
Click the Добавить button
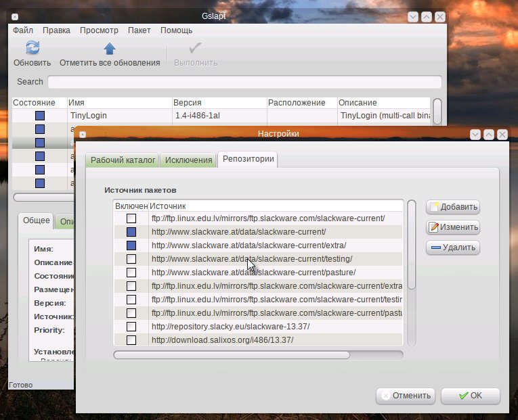coord(453,207)
